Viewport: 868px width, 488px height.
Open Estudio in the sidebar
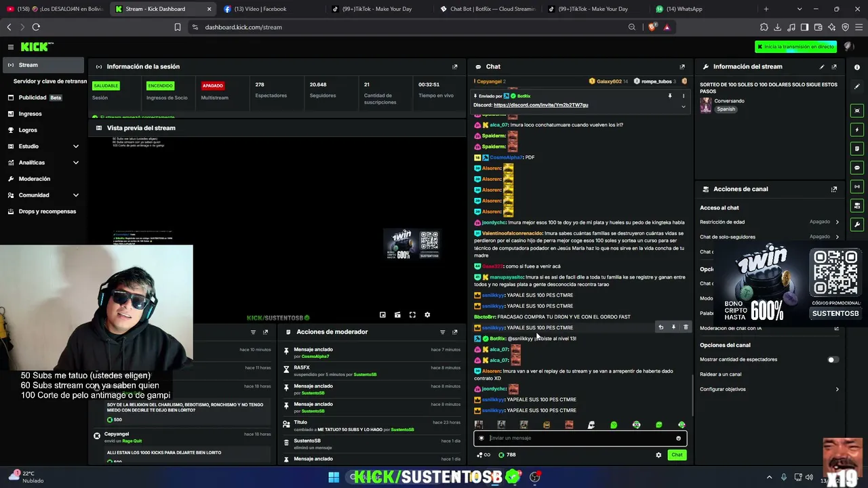pyautogui.click(x=44, y=146)
